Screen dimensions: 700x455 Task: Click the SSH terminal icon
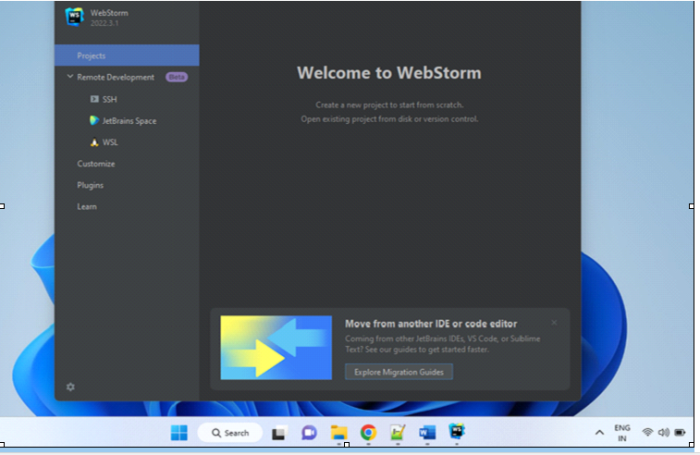pyautogui.click(x=94, y=99)
